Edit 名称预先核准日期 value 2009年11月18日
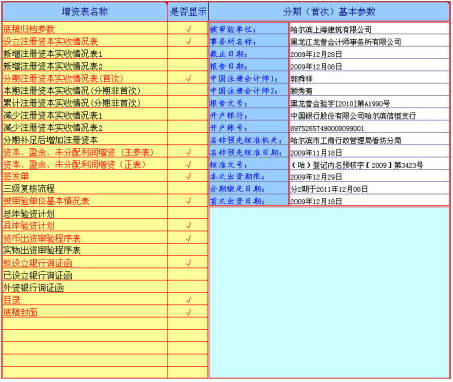Screen dimensions: 453x382 pos(369,152)
